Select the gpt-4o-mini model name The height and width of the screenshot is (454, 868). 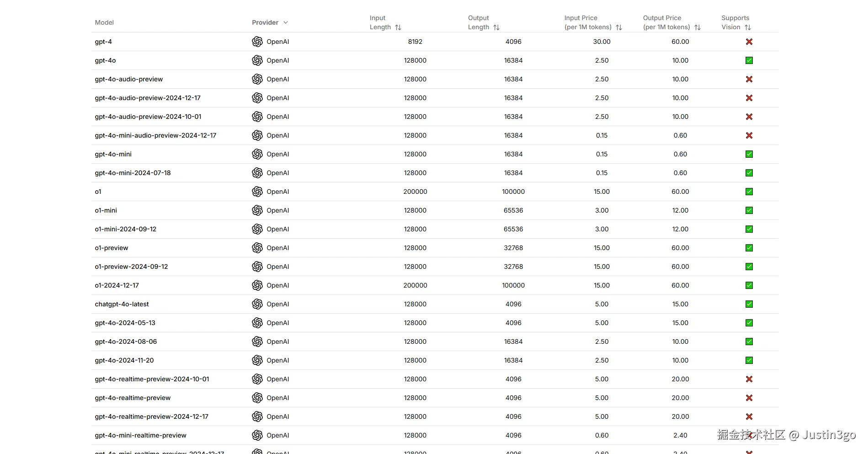113,154
